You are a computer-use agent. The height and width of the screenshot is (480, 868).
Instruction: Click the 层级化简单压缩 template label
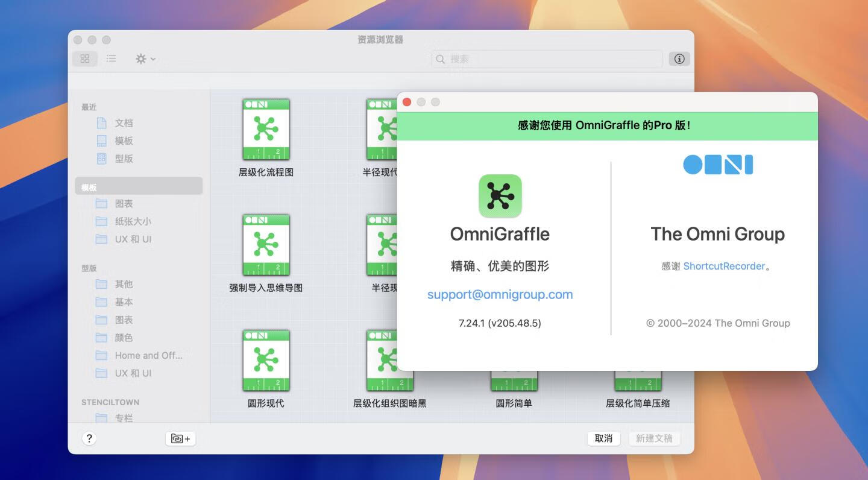tap(638, 403)
